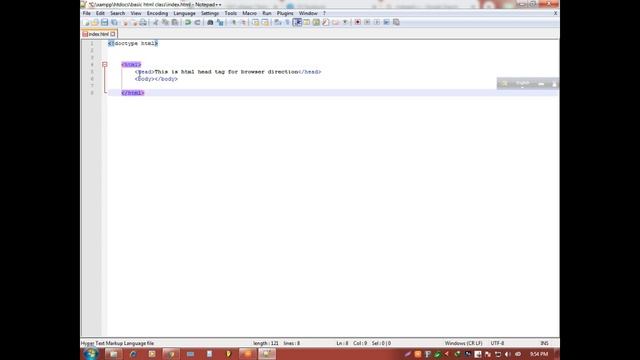Open the File menu
This screenshot has height=360, width=640.
[x=87, y=13]
